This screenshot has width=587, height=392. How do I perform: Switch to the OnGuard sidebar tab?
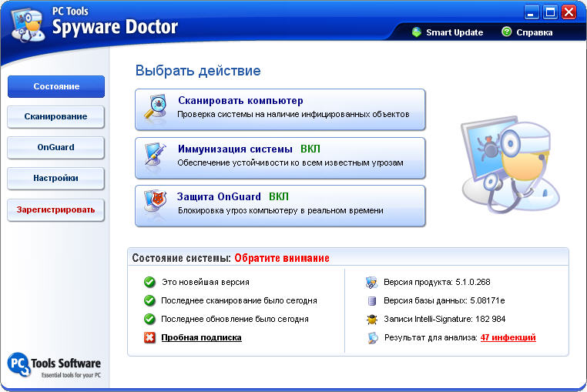[x=55, y=148]
